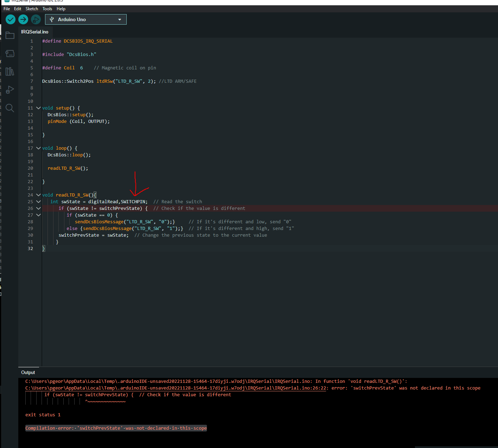Click sendDcsBiosMessage on line 28

tap(99, 222)
